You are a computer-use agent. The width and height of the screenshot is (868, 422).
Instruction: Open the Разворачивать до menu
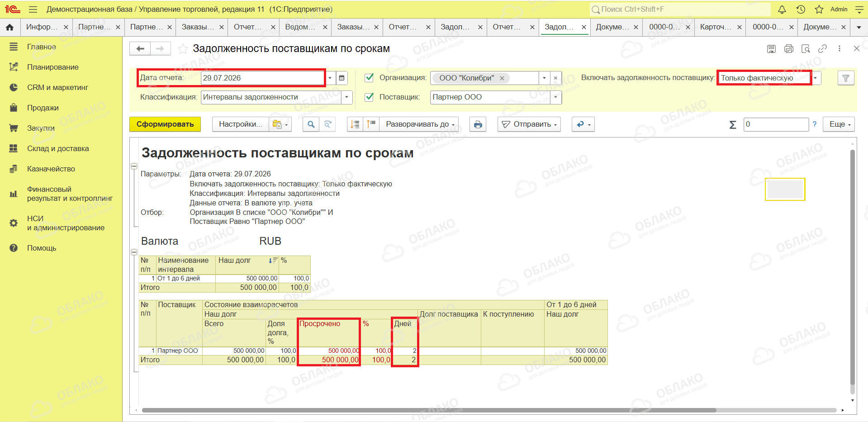pos(420,124)
